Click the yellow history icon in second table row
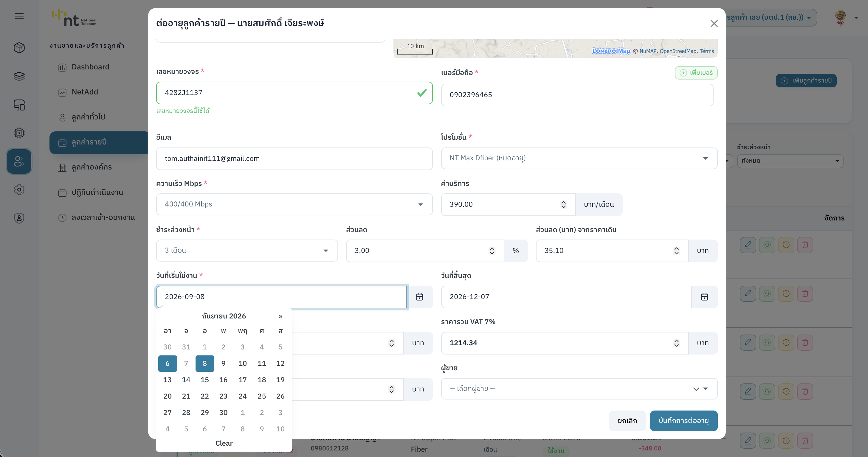This screenshot has width=868, height=457. (786, 294)
